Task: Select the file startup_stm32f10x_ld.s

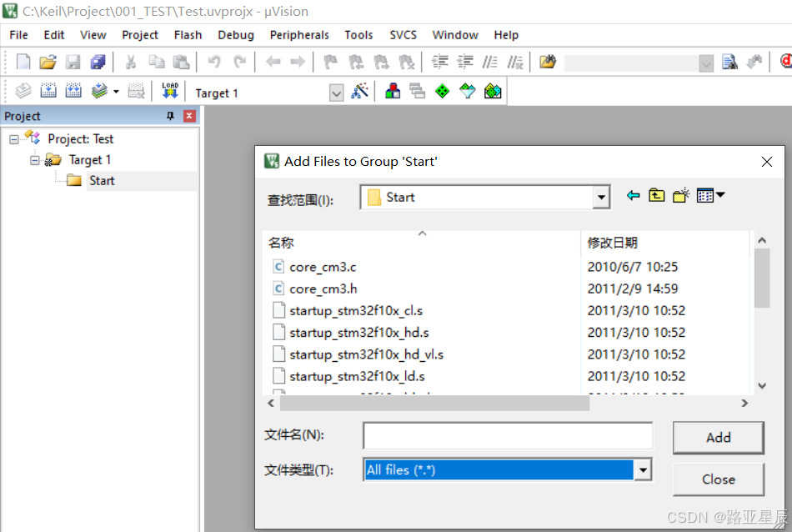Action: pos(357,377)
